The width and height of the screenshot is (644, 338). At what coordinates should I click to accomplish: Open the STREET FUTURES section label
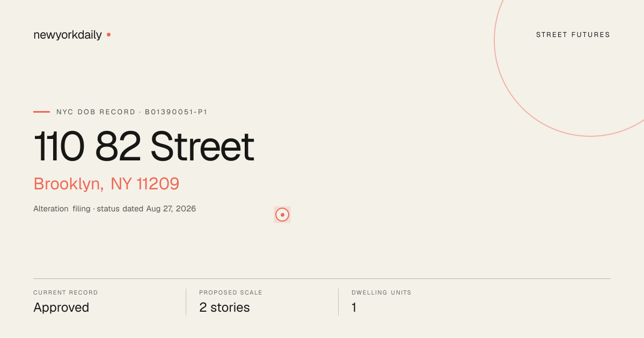(573, 35)
